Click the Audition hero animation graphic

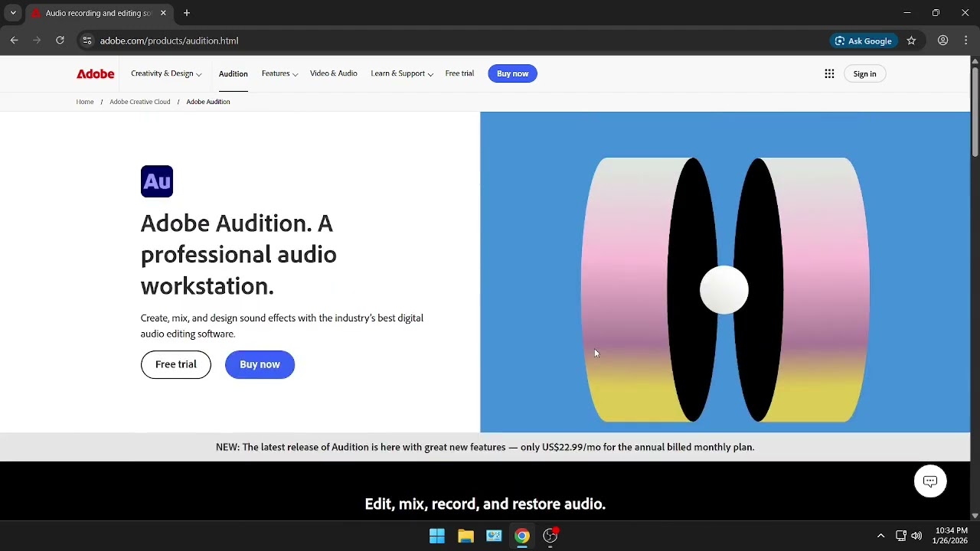tap(725, 272)
